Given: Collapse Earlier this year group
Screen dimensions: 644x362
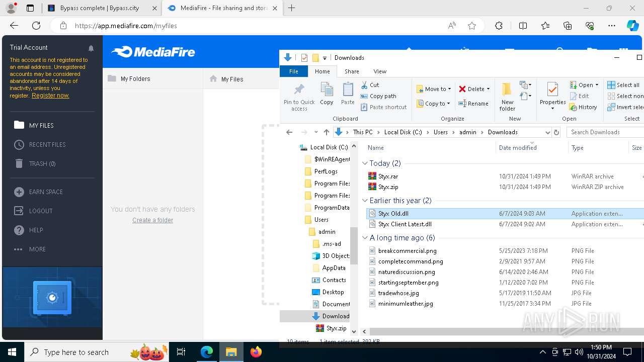Looking at the screenshot, I should pyautogui.click(x=365, y=201).
